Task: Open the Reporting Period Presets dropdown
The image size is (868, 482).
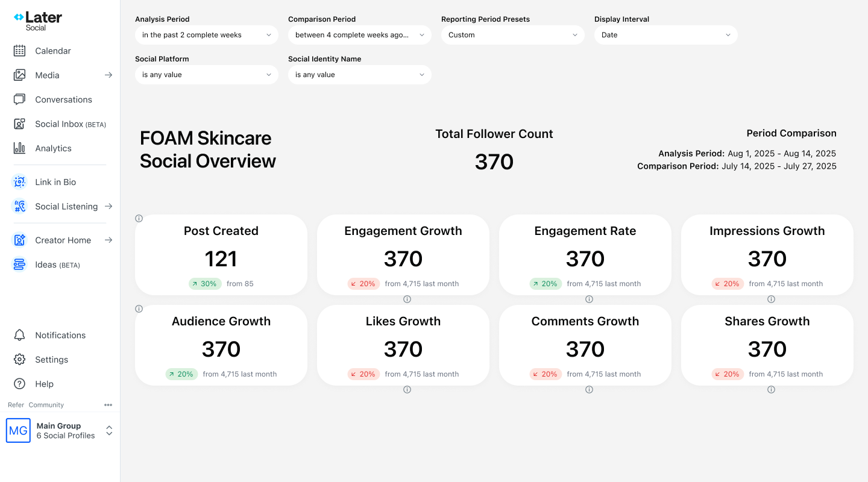Action: [x=513, y=35]
